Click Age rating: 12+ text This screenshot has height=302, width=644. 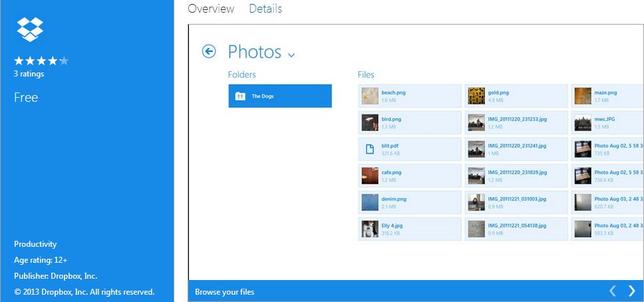41,260
